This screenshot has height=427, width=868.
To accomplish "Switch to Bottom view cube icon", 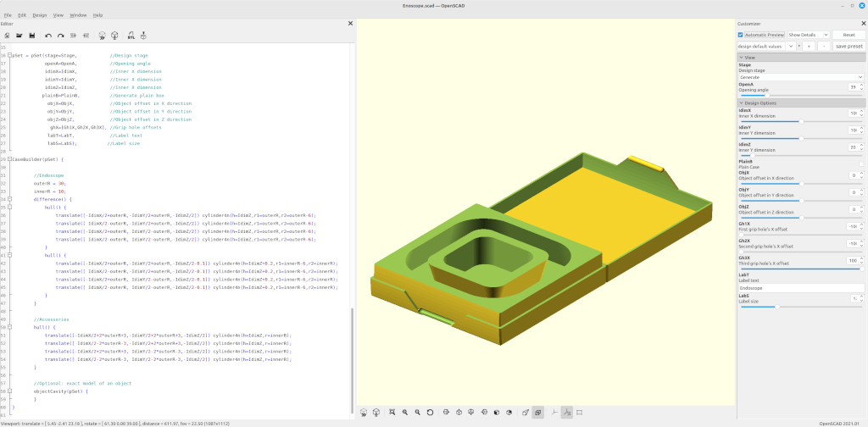I will (471, 412).
